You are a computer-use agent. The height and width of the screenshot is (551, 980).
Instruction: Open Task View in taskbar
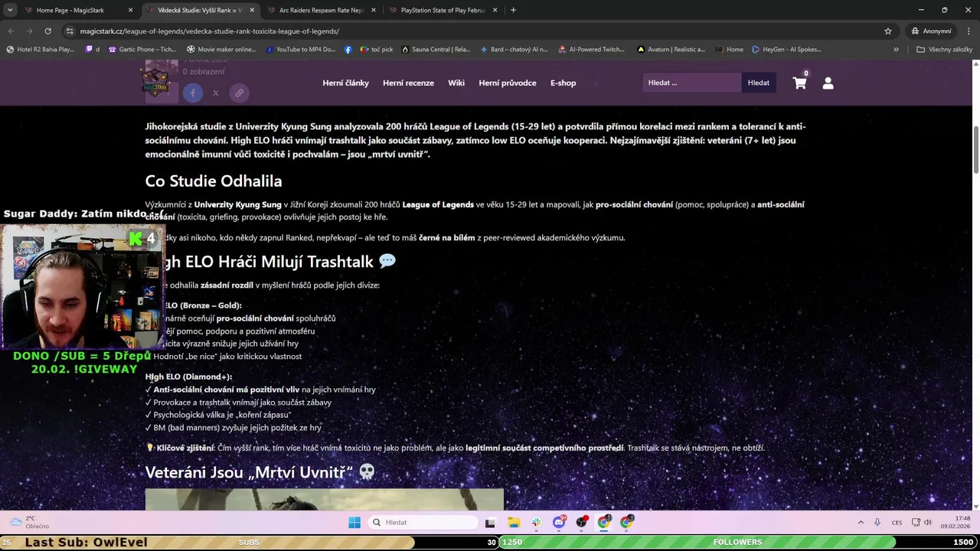(x=490, y=523)
